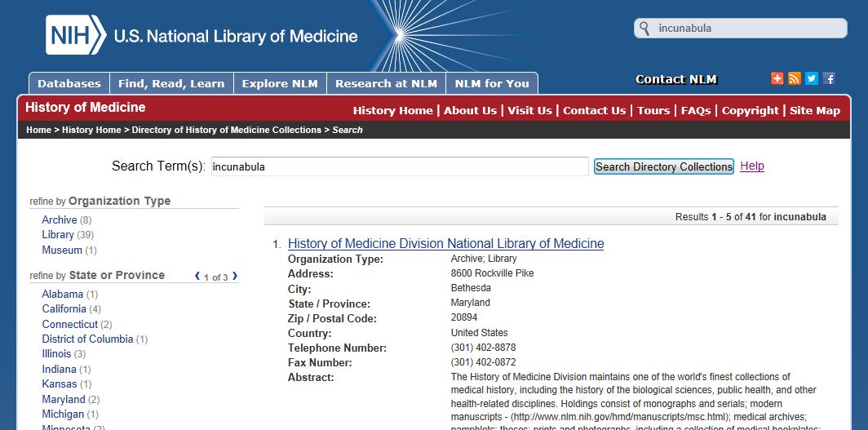
Task: Open About Us menu link
Action: (471, 111)
